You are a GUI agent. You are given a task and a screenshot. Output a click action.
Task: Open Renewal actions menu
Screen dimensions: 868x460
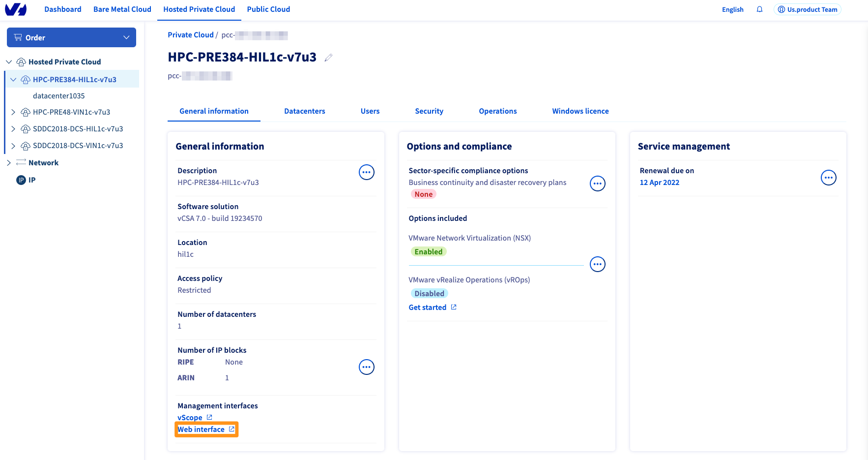tap(829, 178)
